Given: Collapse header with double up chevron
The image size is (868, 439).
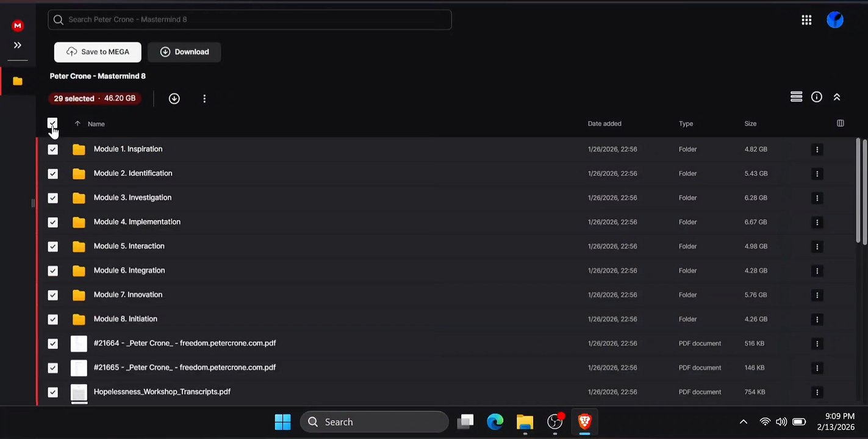Looking at the screenshot, I should 837,97.
